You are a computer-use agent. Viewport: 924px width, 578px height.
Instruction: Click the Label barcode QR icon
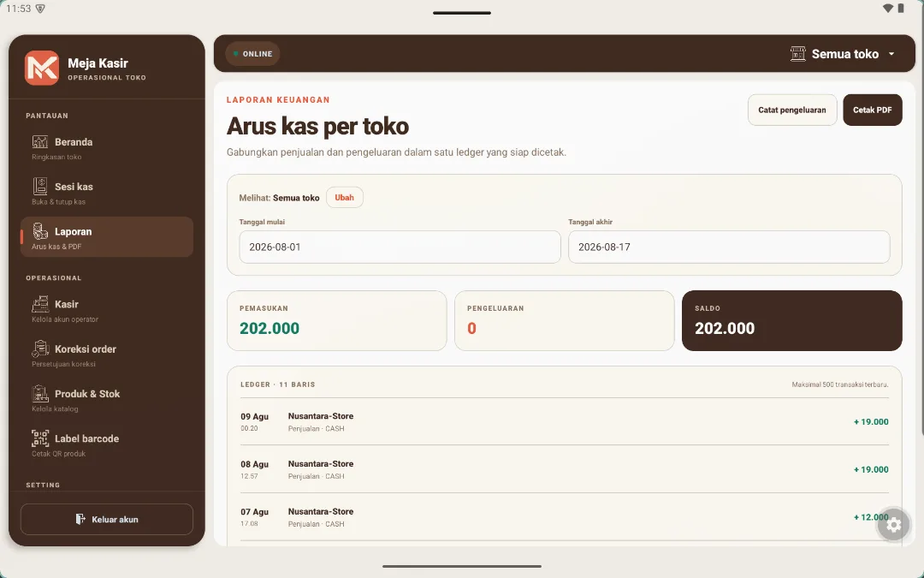(40, 438)
